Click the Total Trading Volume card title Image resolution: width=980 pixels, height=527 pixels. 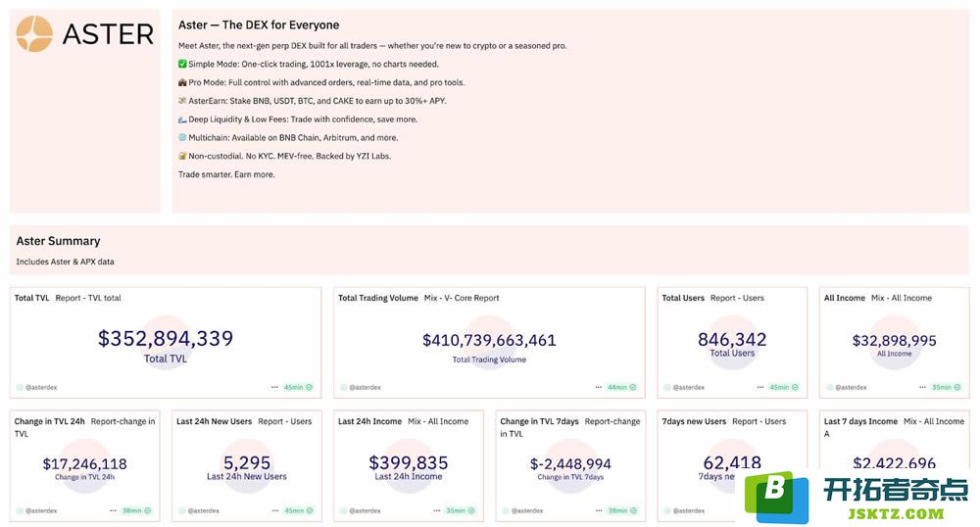pos(378,298)
